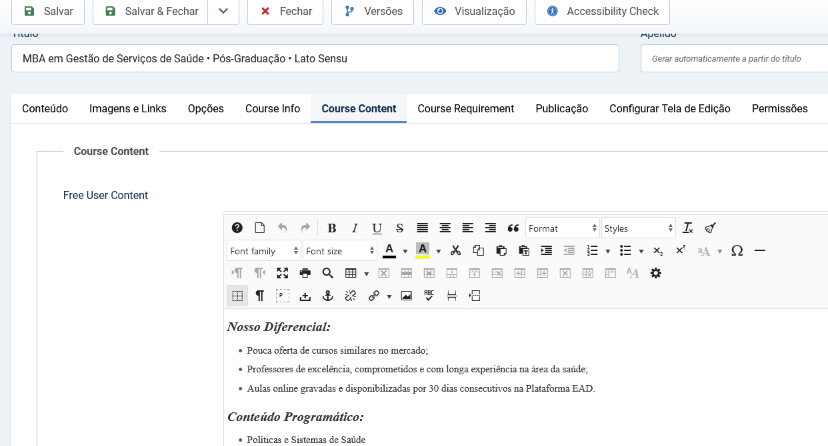Click the print icon in editor

point(305,273)
